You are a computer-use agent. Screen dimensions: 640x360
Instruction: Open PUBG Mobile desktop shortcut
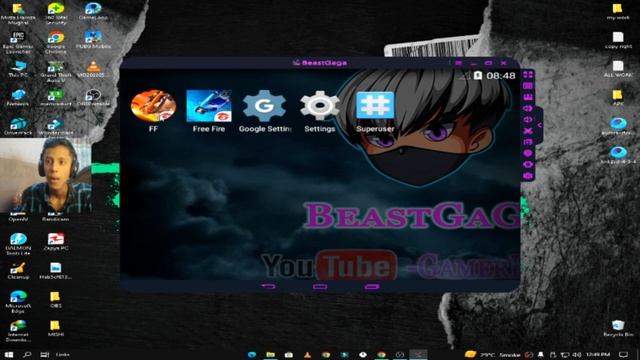[93, 40]
